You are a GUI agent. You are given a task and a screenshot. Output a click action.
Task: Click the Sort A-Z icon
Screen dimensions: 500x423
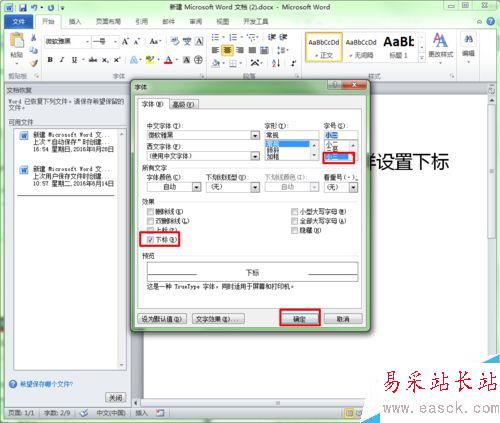[276, 63]
